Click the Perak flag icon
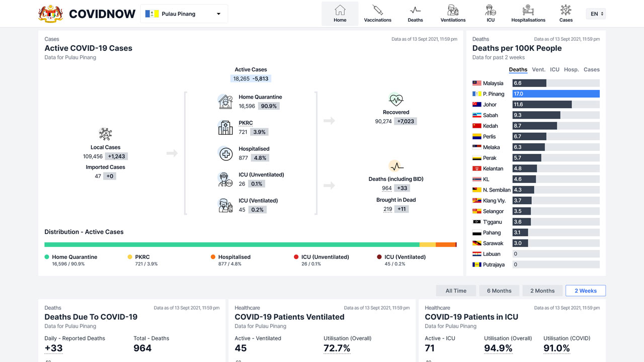 coord(477,158)
